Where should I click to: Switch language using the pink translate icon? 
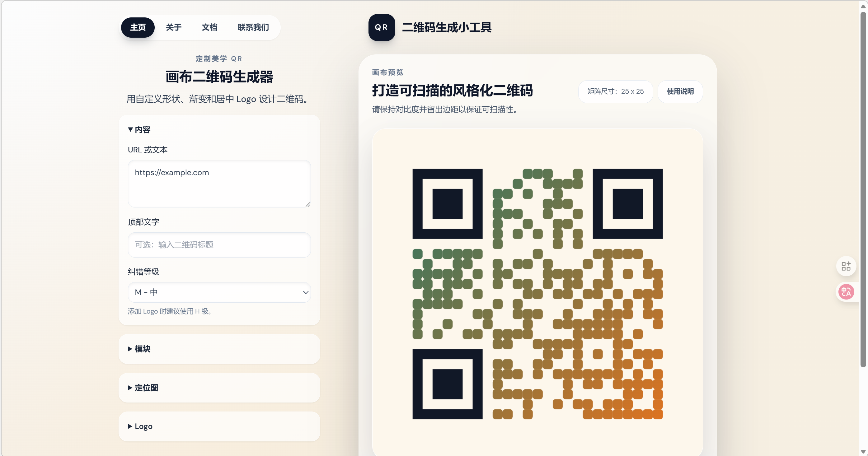(847, 292)
